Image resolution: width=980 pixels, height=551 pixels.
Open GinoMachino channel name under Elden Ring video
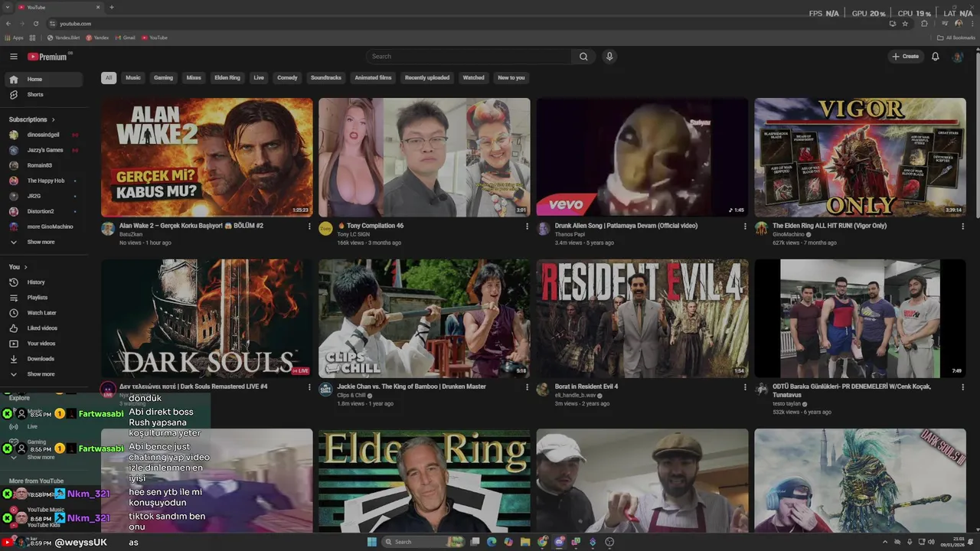[787, 234]
